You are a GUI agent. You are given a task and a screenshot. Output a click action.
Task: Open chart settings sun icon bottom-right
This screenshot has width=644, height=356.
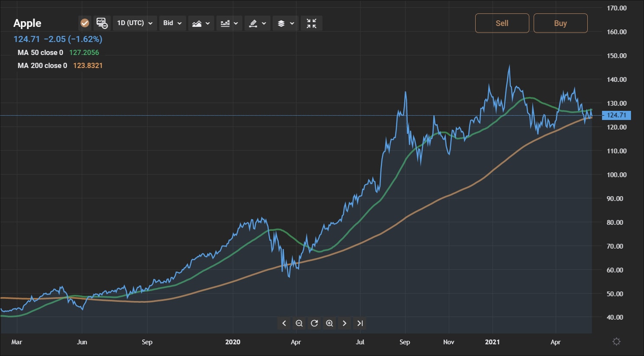pos(617,342)
